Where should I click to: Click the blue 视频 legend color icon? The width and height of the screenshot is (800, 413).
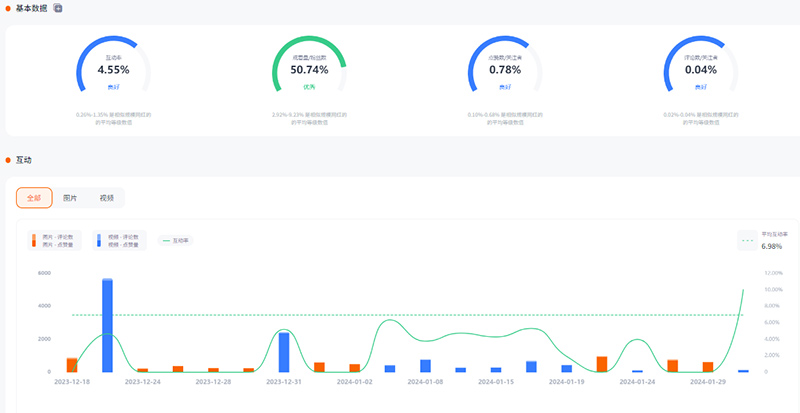[97, 240]
